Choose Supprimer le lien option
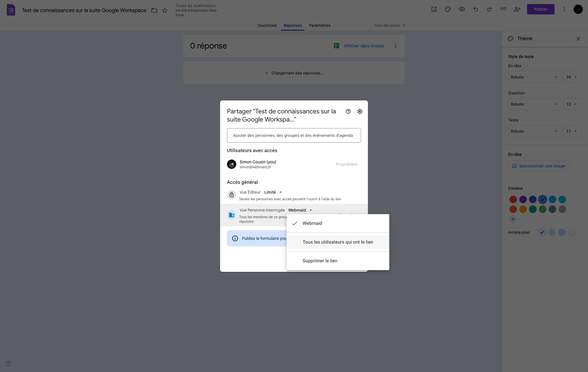This screenshot has width=588, height=372. (338, 261)
